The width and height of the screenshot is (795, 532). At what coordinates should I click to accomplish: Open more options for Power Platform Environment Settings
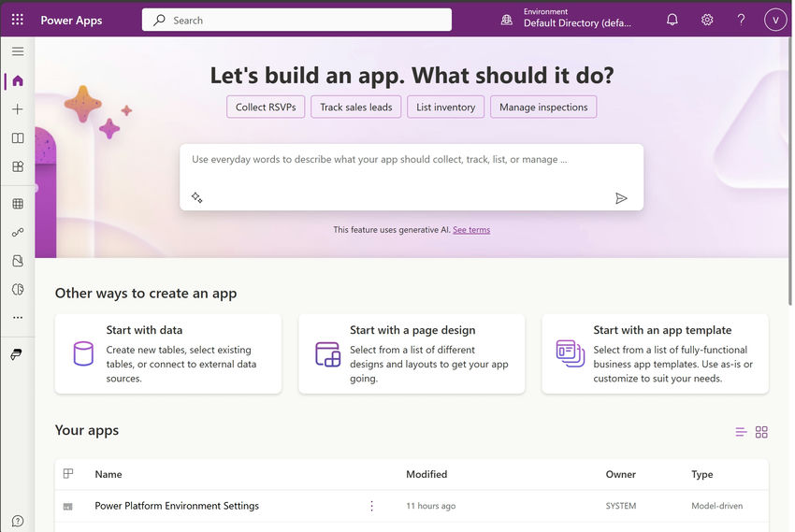(371, 506)
